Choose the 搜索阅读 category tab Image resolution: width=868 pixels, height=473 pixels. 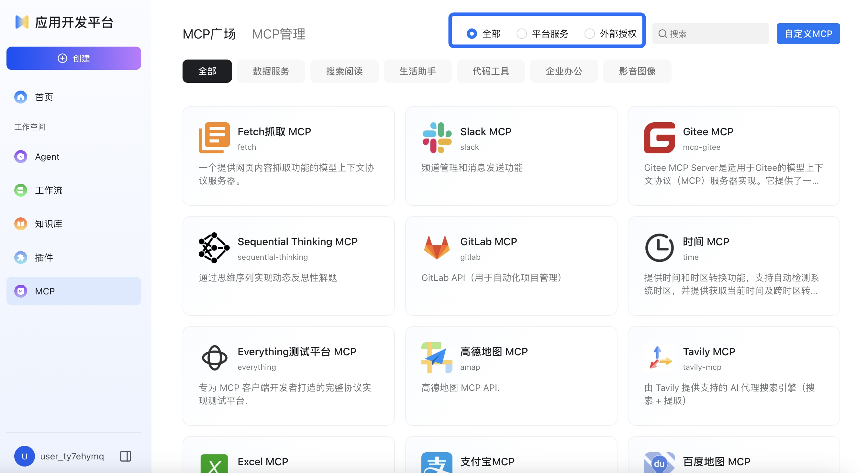click(344, 71)
